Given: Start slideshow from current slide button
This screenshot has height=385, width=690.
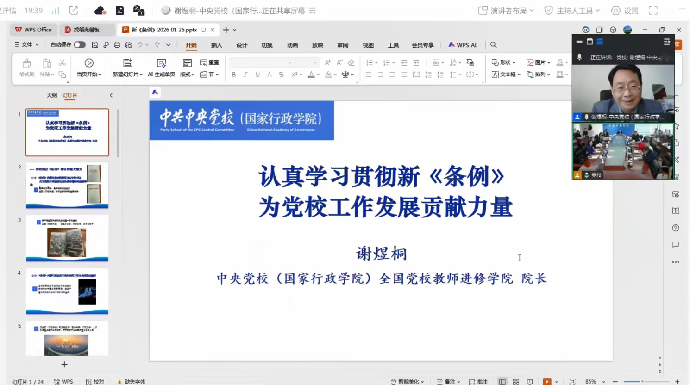Looking at the screenshot, I should pos(89,67).
